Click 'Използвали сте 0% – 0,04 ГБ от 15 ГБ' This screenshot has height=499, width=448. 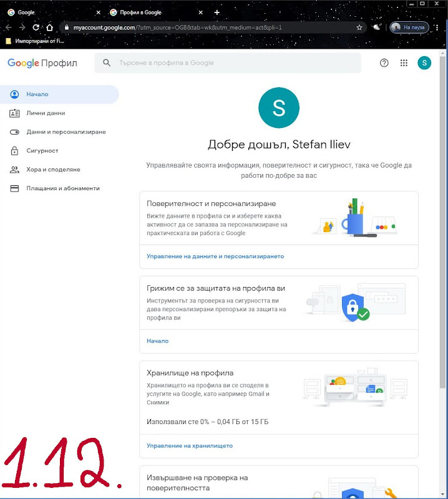(208, 422)
